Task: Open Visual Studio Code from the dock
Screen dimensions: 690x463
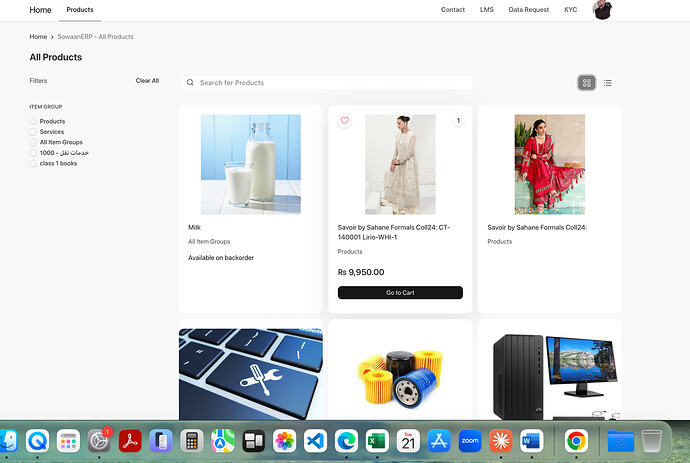Action: 315,441
